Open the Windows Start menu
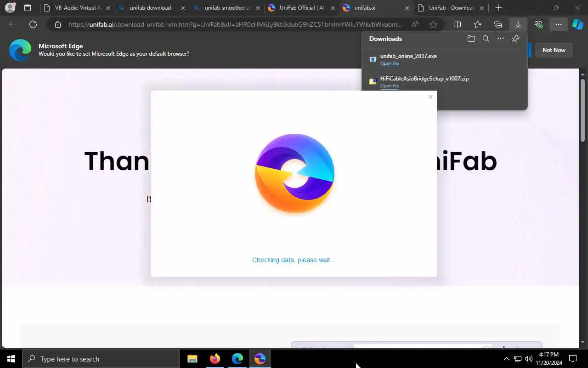588x368 pixels. [11, 359]
